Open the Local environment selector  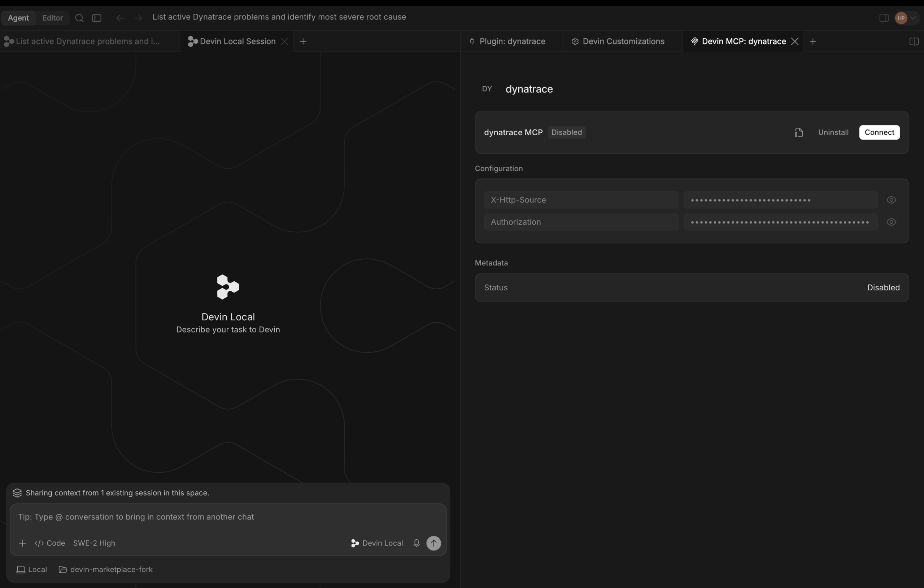point(32,570)
